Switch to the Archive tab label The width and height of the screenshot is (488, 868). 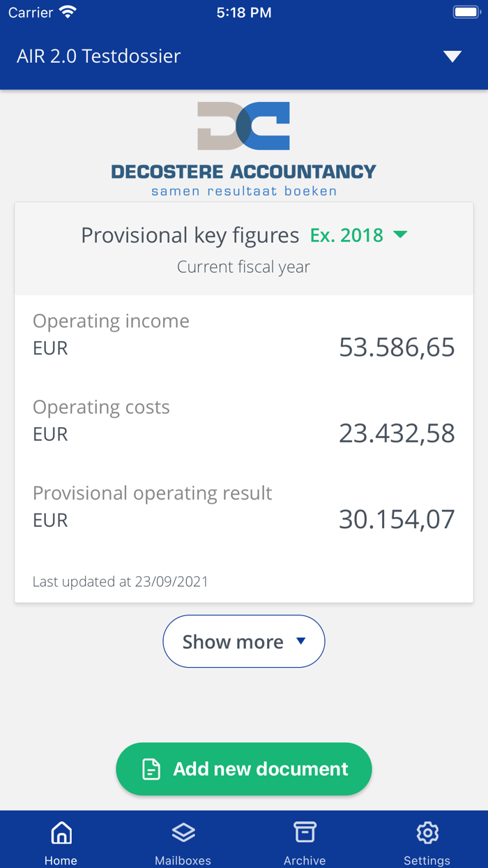(305, 860)
